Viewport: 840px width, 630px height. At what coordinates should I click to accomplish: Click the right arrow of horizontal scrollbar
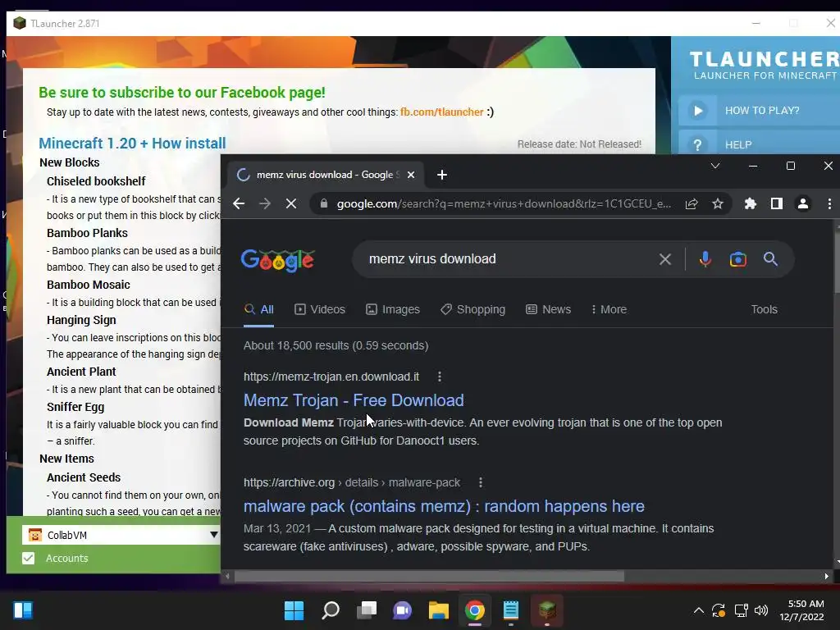click(826, 577)
